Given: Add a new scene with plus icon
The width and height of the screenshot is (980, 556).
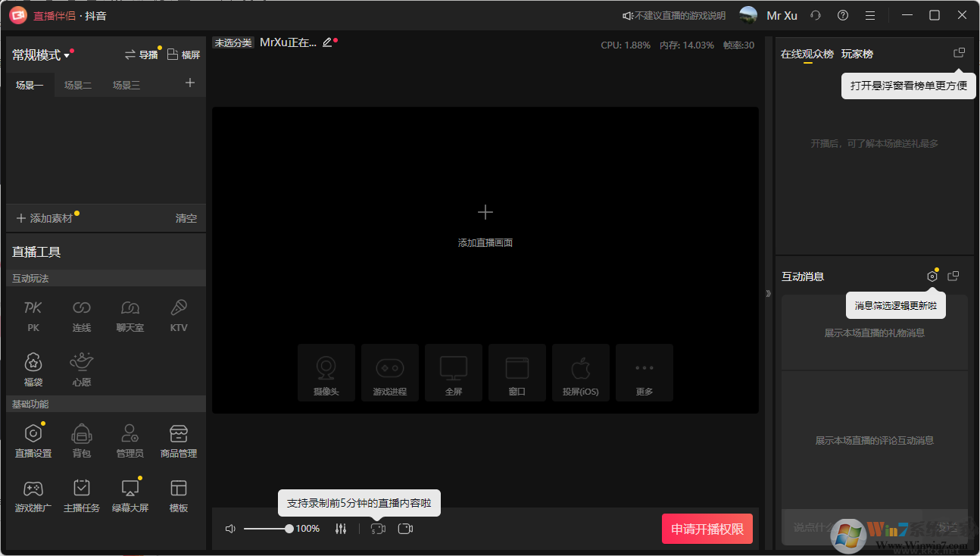Looking at the screenshot, I should 190,83.
